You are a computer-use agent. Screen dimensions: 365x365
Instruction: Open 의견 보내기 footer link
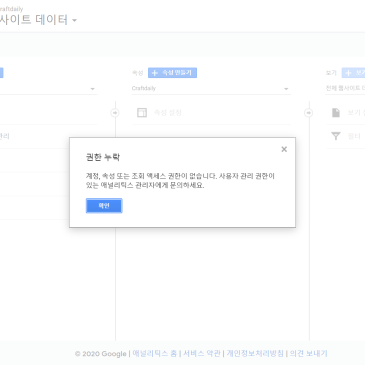(x=308, y=353)
